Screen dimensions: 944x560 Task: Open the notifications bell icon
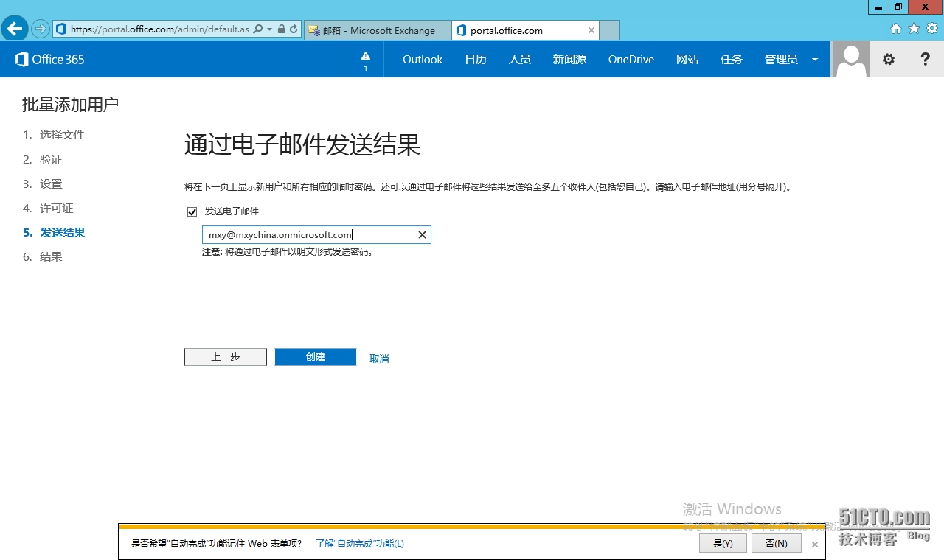tap(365, 59)
